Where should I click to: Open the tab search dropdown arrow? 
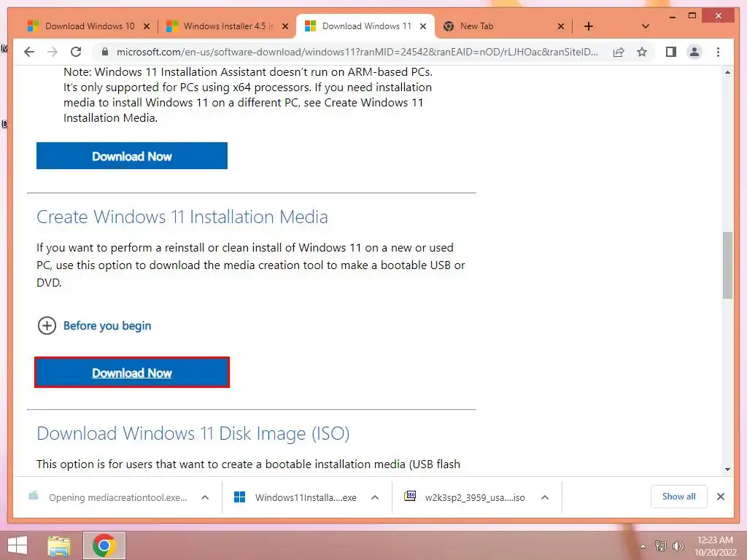646,26
